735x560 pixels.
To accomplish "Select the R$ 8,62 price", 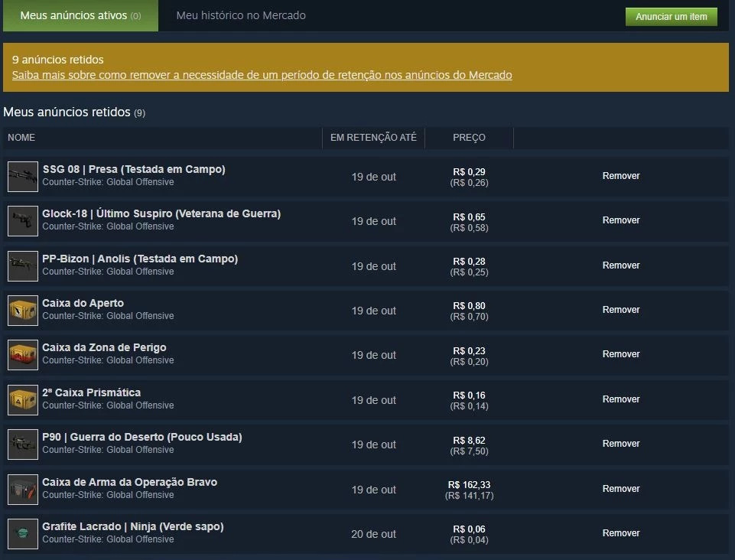I will (469, 441).
